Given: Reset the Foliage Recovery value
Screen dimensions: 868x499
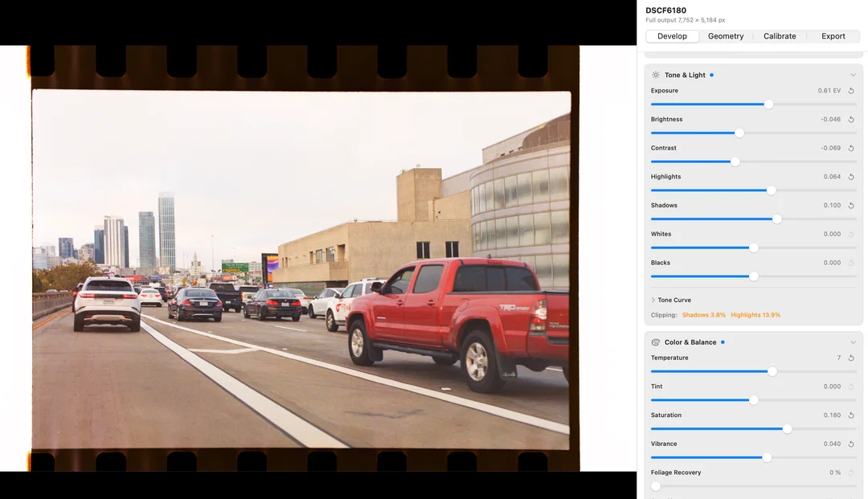Looking at the screenshot, I should (x=851, y=472).
